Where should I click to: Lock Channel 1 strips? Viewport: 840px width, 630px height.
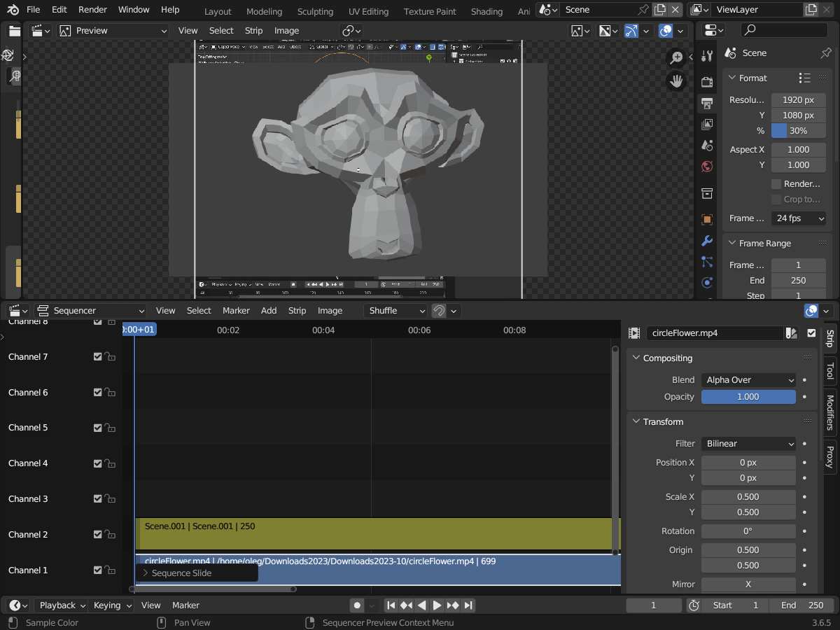coord(111,570)
